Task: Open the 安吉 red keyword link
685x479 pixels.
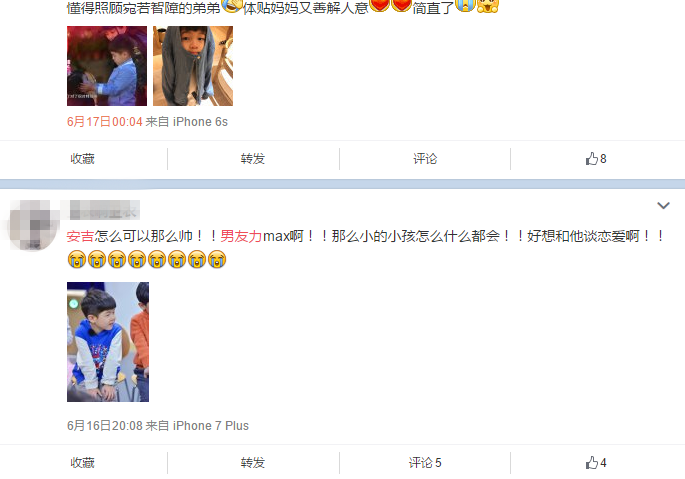Action: 80,236
